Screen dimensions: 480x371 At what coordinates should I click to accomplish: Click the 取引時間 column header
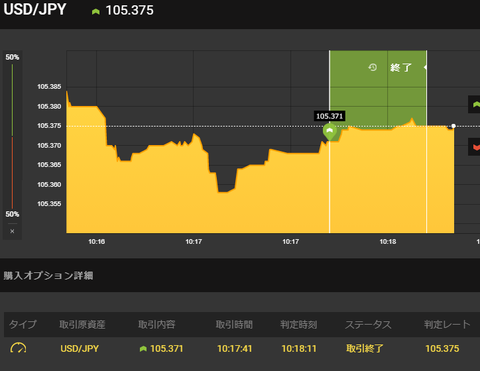tap(234, 324)
